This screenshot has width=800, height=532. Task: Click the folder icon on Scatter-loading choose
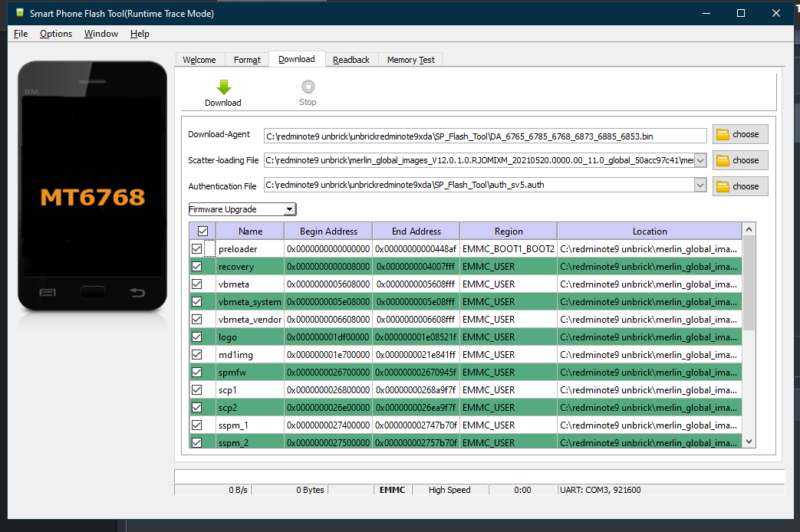(723, 161)
